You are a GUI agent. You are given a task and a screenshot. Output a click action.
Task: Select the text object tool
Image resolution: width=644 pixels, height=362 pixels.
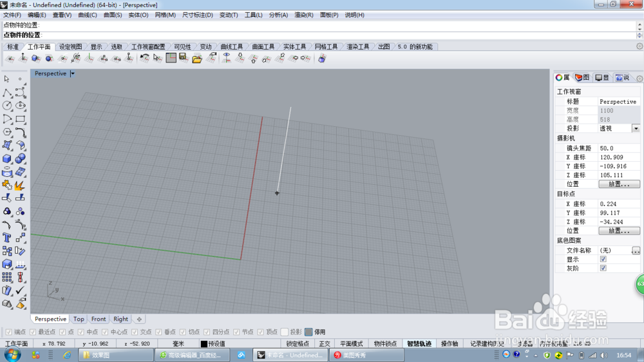pos(7,238)
